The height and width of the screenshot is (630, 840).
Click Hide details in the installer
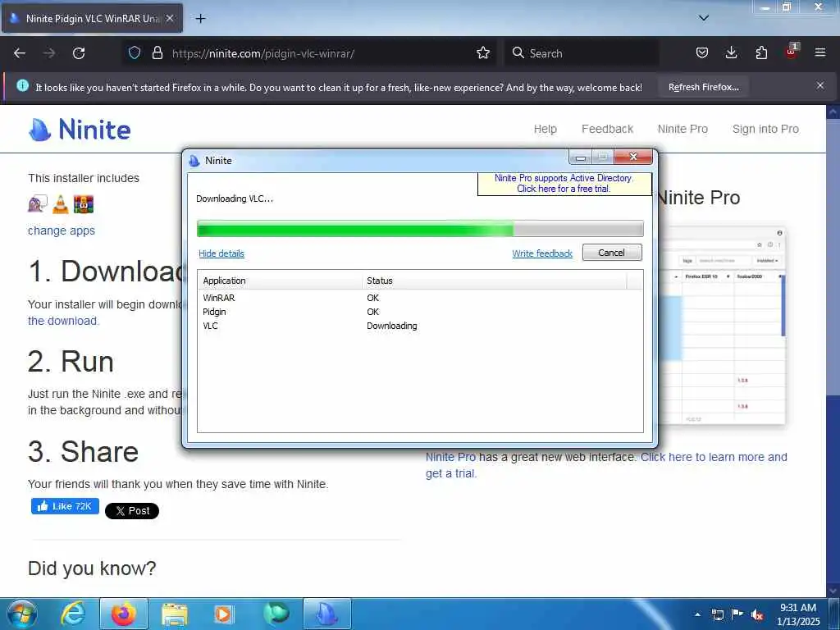pyautogui.click(x=221, y=253)
